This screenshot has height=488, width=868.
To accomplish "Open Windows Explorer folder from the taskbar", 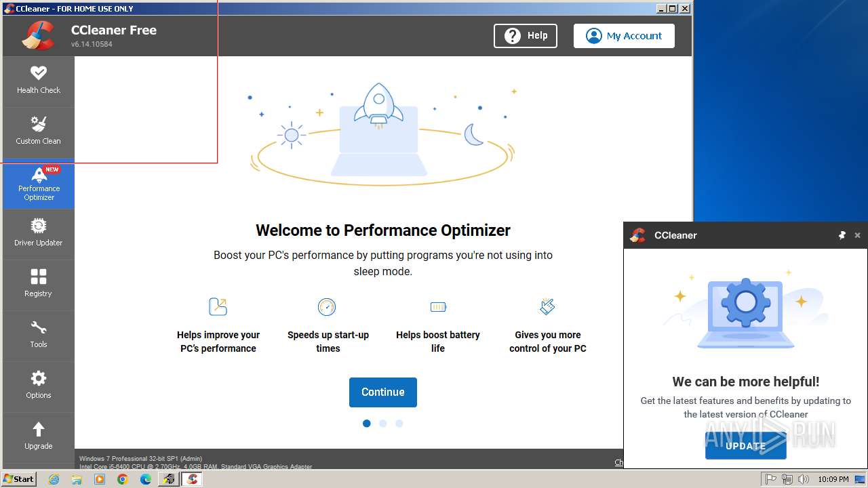I will point(77,479).
